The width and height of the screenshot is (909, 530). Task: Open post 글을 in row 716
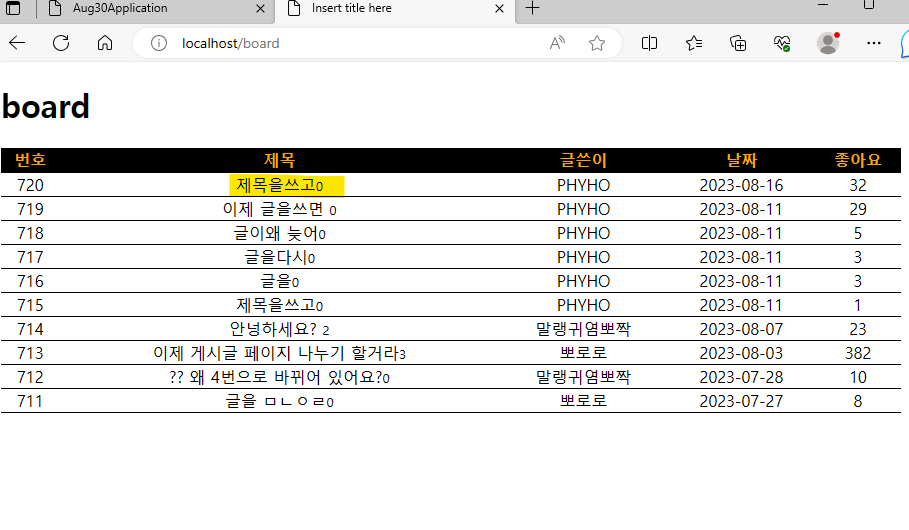tap(275, 281)
